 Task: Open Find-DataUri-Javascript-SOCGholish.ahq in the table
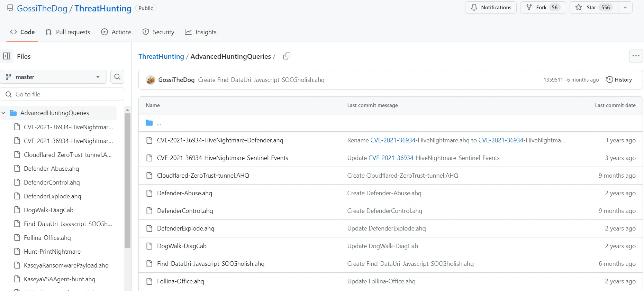coord(211,264)
